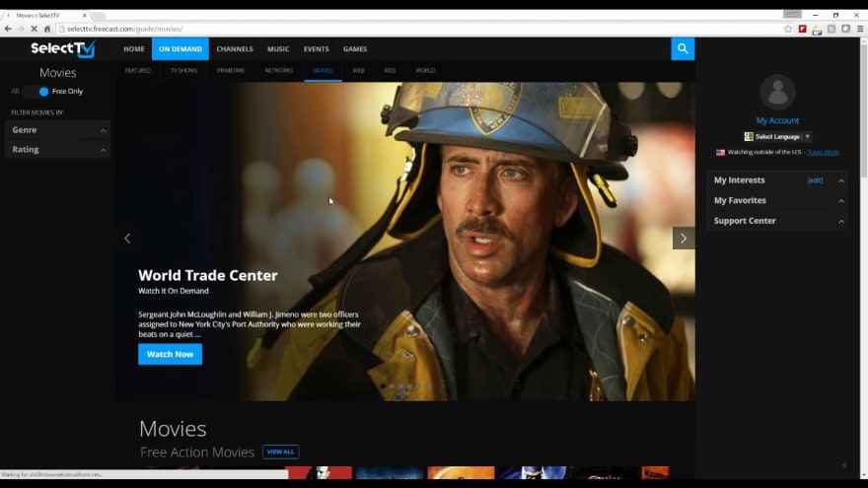
Task: Collapse the My Interests section chevron
Action: [840, 180]
